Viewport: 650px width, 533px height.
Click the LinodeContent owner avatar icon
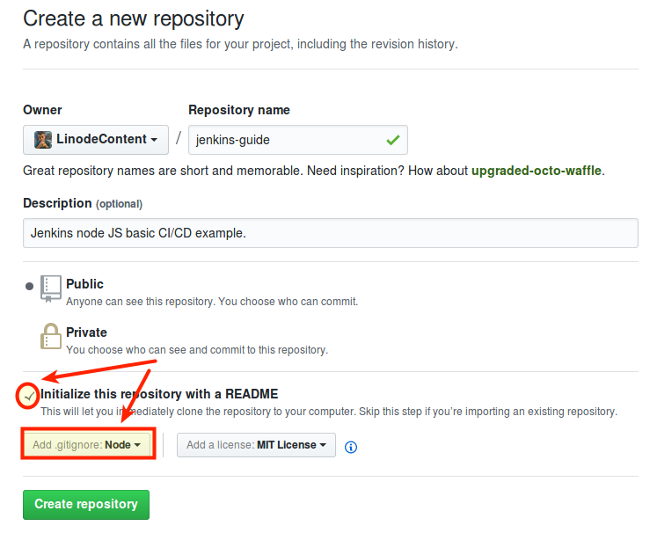tap(43, 140)
